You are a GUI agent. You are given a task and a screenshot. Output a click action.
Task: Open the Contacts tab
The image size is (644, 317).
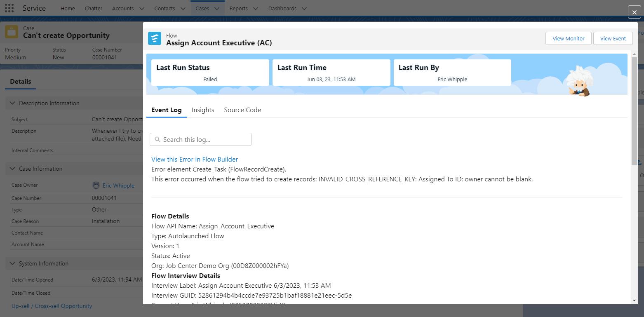pyautogui.click(x=165, y=8)
